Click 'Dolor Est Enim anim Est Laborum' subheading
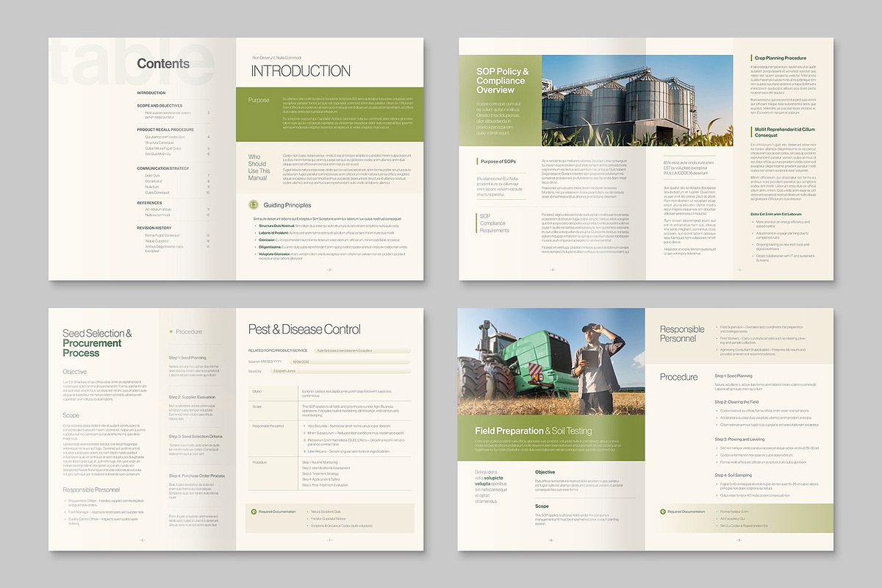Image resolution: width=882 pixels, height=588 pixels. pos(775,213)
